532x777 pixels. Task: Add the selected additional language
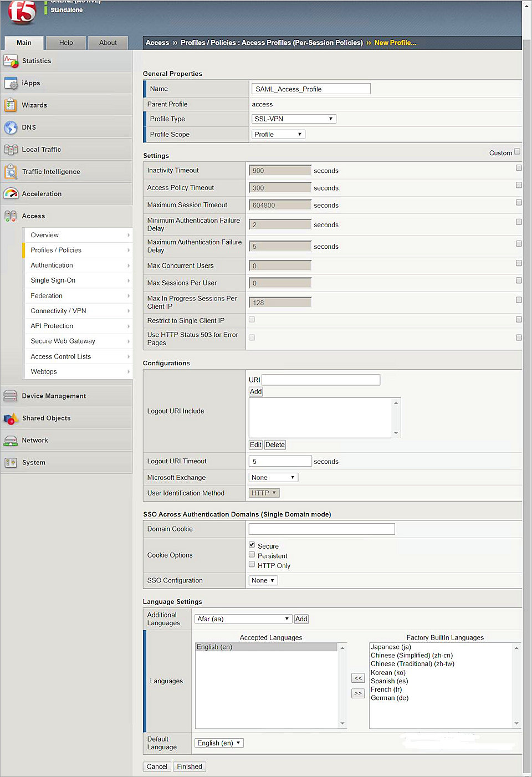click(301, 618)
